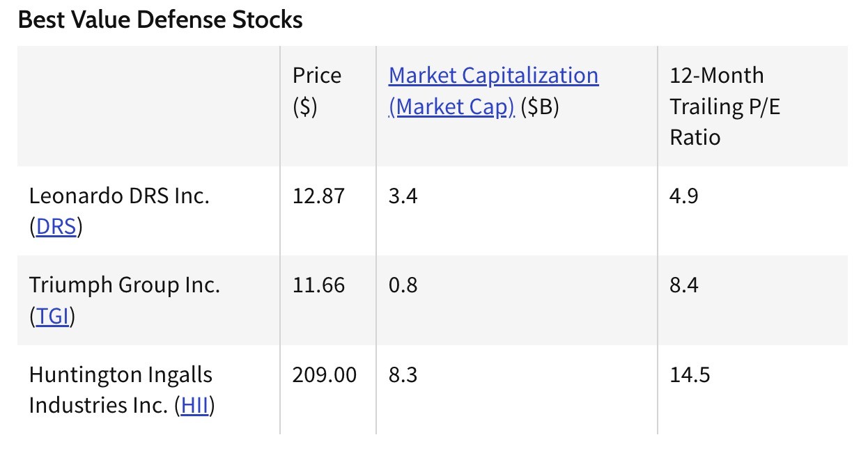Click the 4.9 P/E ratio value
This screenshot has width=868, height=451.
click(684, 196)
